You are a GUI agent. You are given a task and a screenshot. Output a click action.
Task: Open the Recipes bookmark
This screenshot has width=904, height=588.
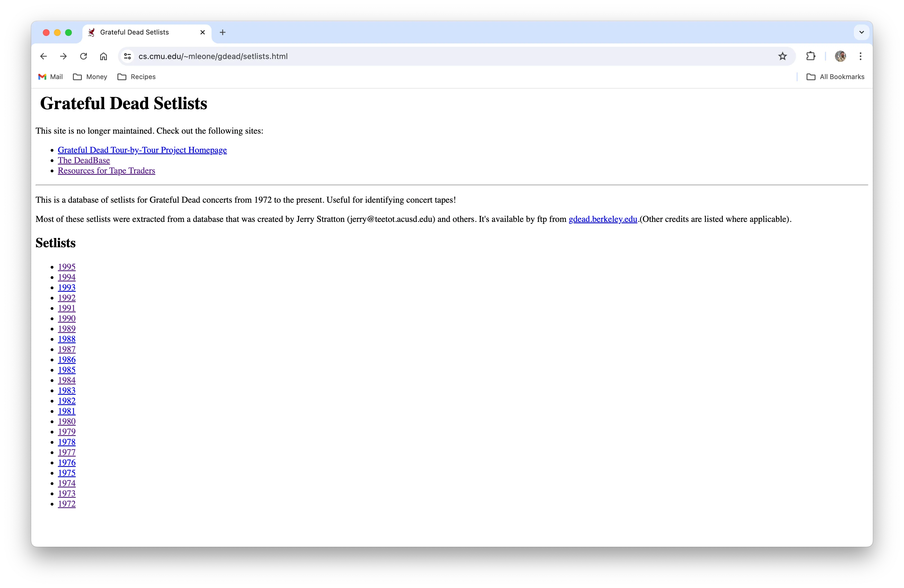pos(138,77)
